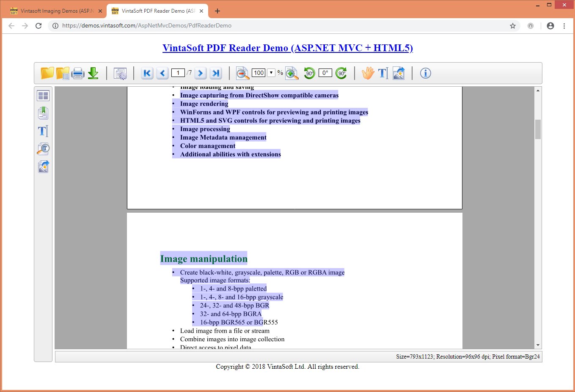This screenshot has width=575, height=392.
Task: Open viewer settings with the gear document icon
Action: [x=121, y=74]
